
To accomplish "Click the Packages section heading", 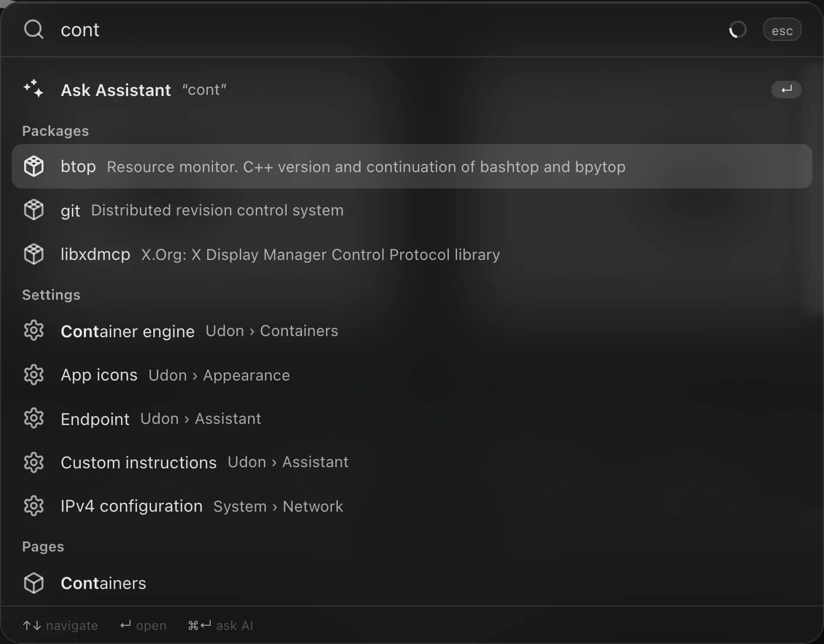I will point(56,131).
